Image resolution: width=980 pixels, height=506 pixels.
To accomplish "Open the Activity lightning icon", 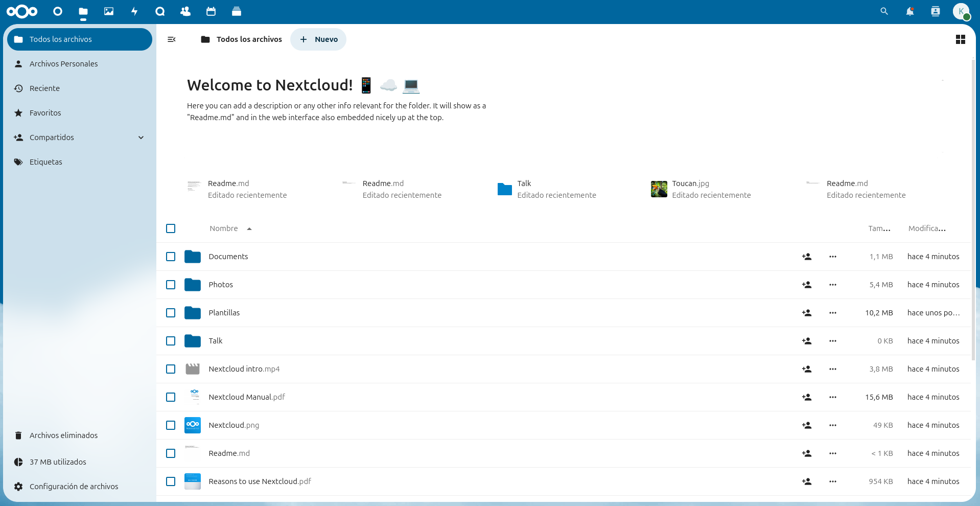I will click(x=134, y=11).
